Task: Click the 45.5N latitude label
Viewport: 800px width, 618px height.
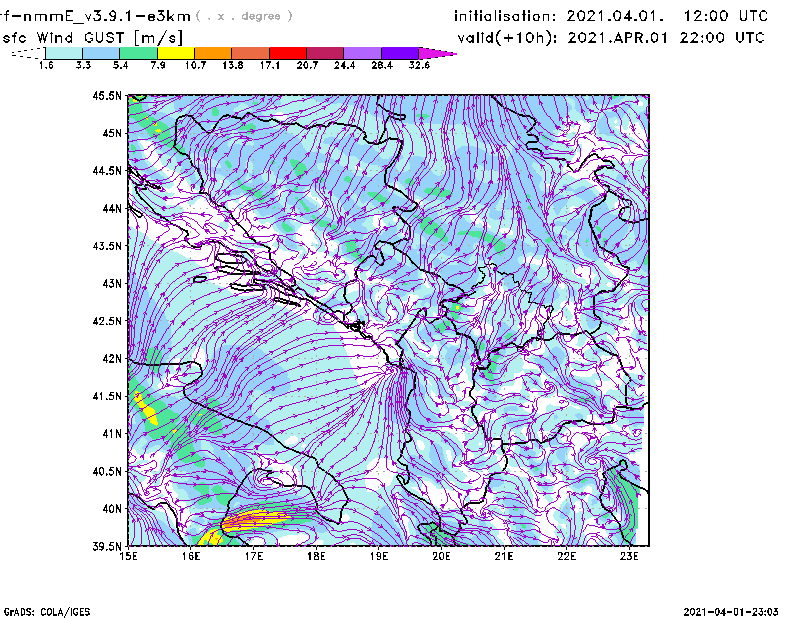Action: click(107, 95)
